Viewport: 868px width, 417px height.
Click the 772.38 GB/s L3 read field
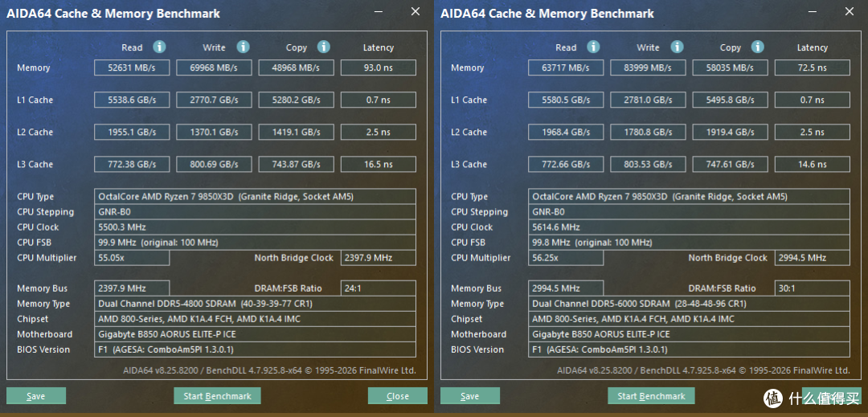tap(132, 164)
